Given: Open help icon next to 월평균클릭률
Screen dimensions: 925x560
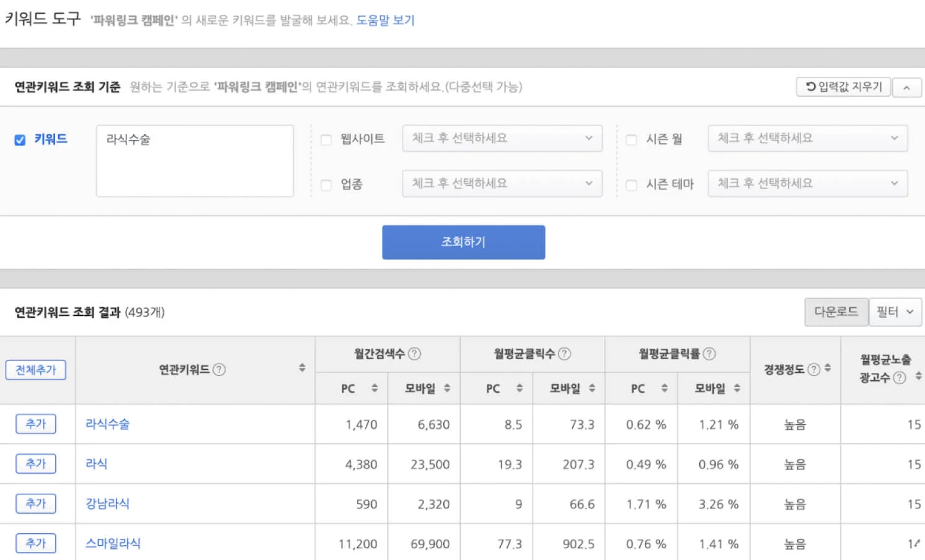Looking at the screenshot, I should [x=709, y=354].
